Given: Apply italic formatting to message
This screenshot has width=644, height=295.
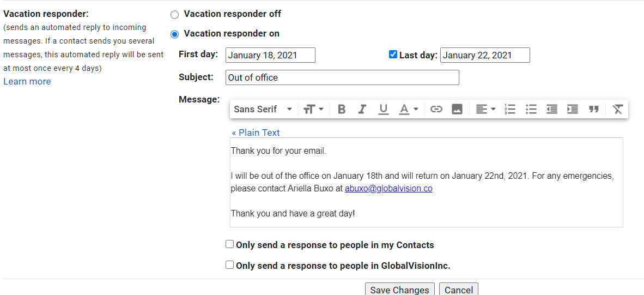Looking at the screenshot, I should [362, 109].
